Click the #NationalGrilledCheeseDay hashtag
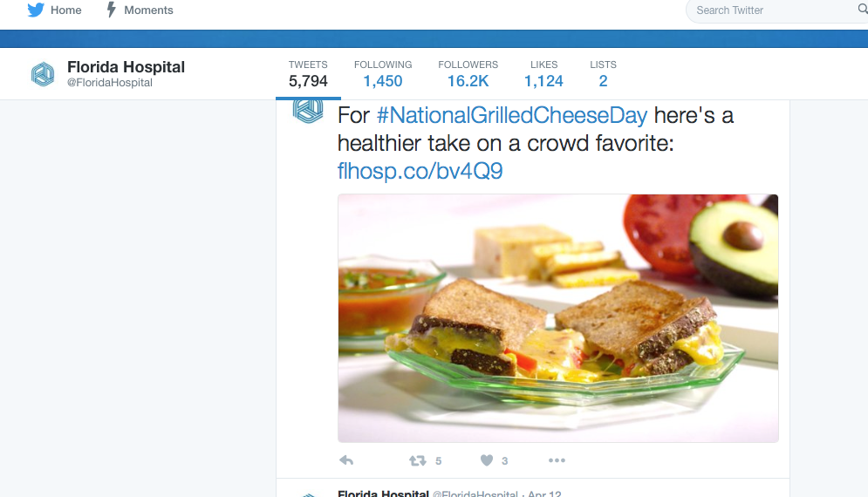Image resolution: width=868 pixels, height=497 pixels. [x=512, y=115]
